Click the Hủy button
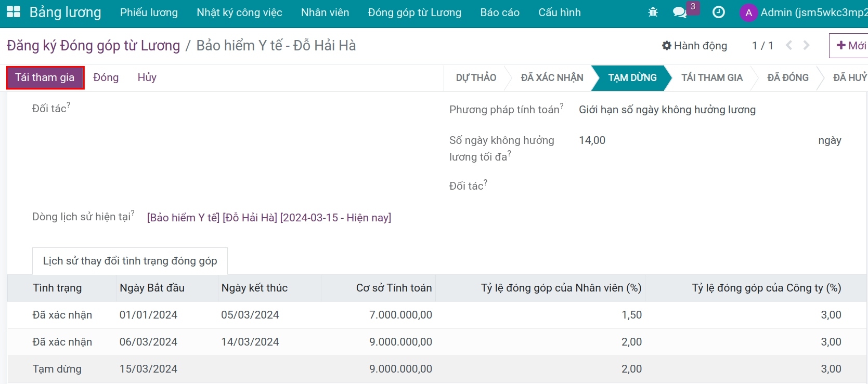 [147, 78]
